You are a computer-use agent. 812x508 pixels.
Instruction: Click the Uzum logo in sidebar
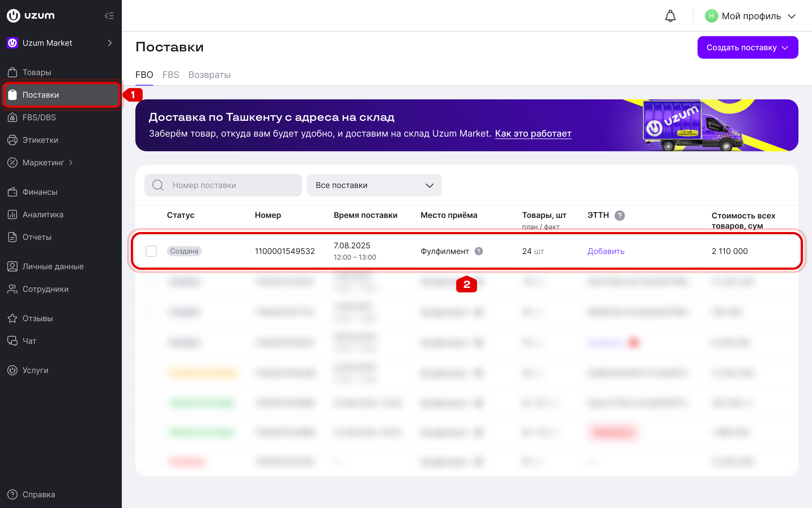tap(30, 16)
